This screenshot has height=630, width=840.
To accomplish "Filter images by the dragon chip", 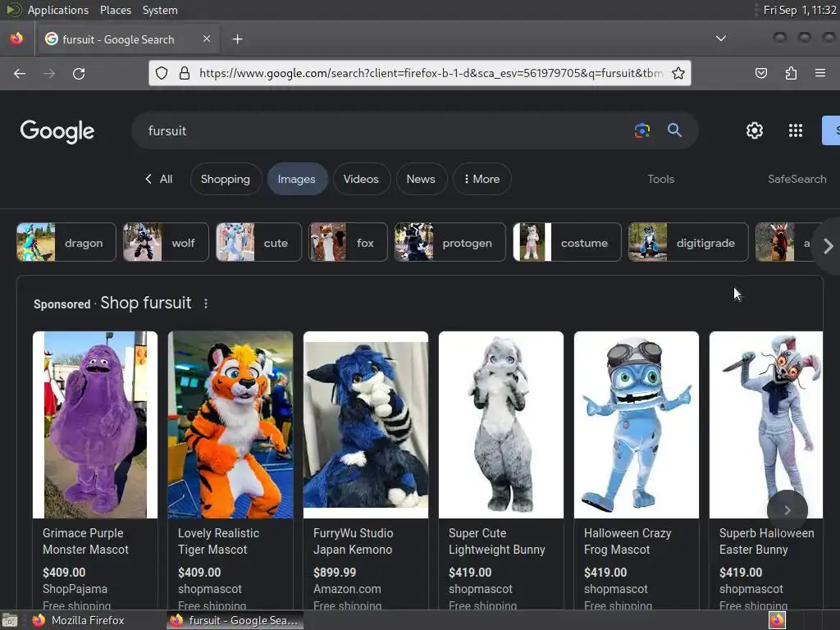I will (66, 242).
